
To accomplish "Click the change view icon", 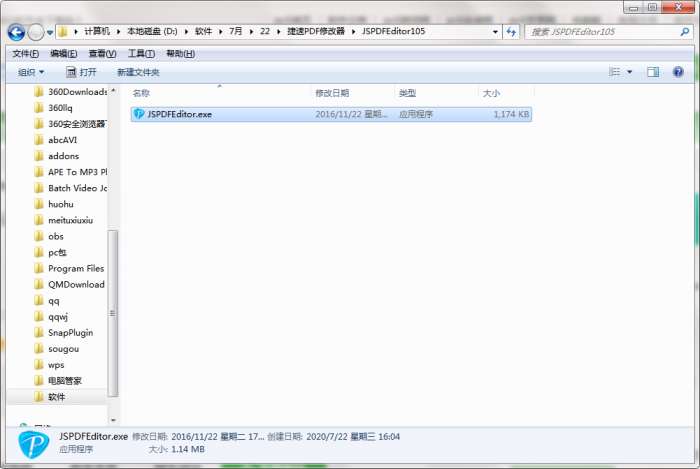I will pos(615,72).
